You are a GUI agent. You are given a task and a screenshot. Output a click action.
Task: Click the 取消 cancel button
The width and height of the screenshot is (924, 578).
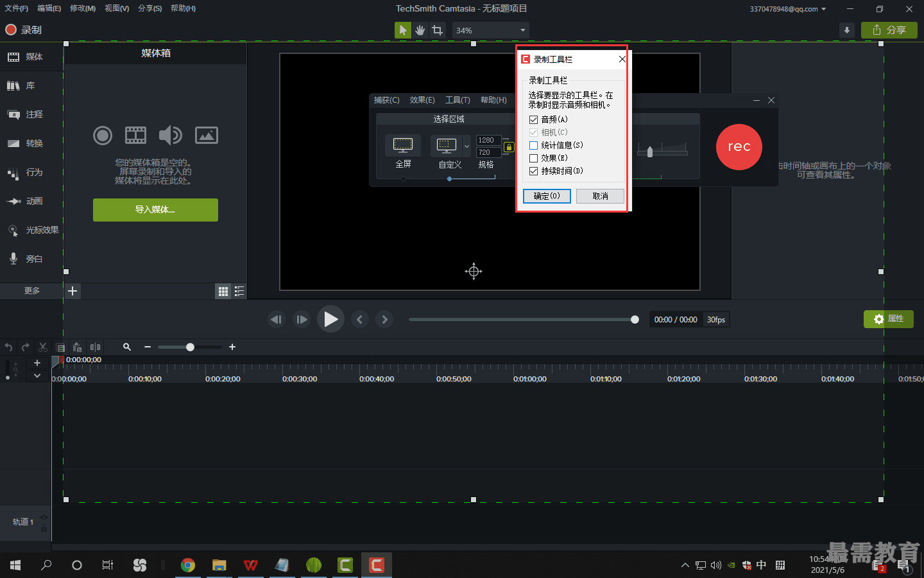click(600, 196)
